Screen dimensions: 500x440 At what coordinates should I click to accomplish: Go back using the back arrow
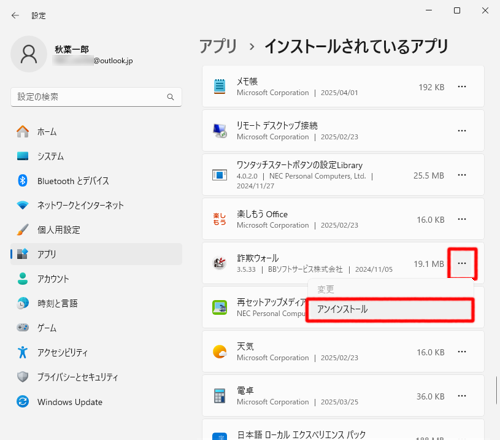coord(15,15)
